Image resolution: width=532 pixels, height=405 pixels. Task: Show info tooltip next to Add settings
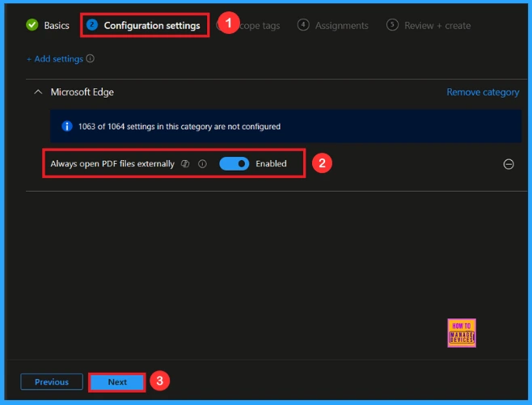coord(90,59)
